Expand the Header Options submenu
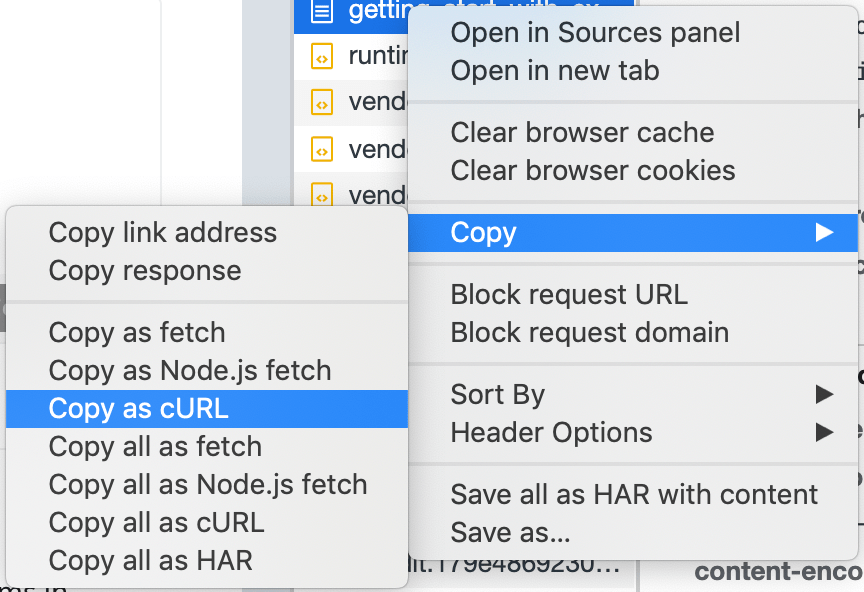The width and height of the screenshot is (864, 592). (824, 432)
